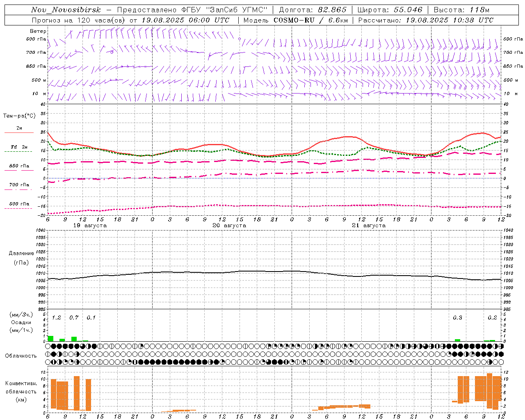Click the Ветер panel label
This screenshot has height=420, width=525.
38,31
